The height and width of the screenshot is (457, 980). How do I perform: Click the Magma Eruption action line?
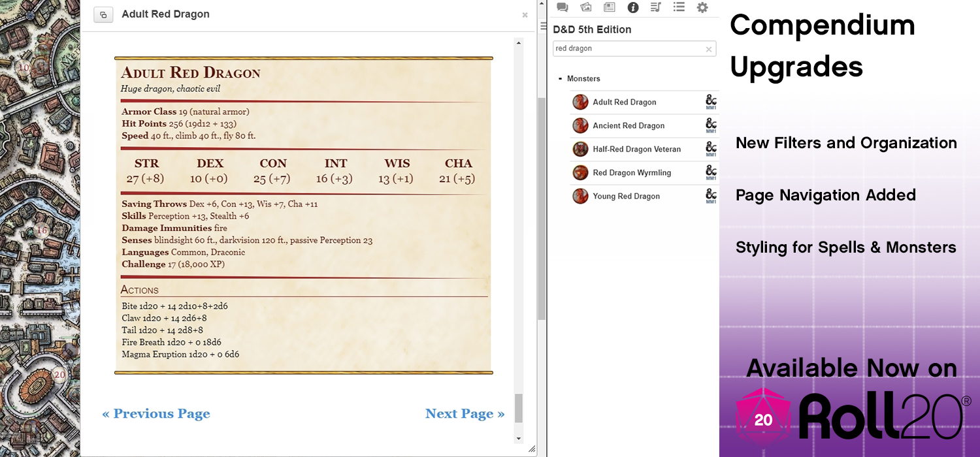click(x=180, y=355)
